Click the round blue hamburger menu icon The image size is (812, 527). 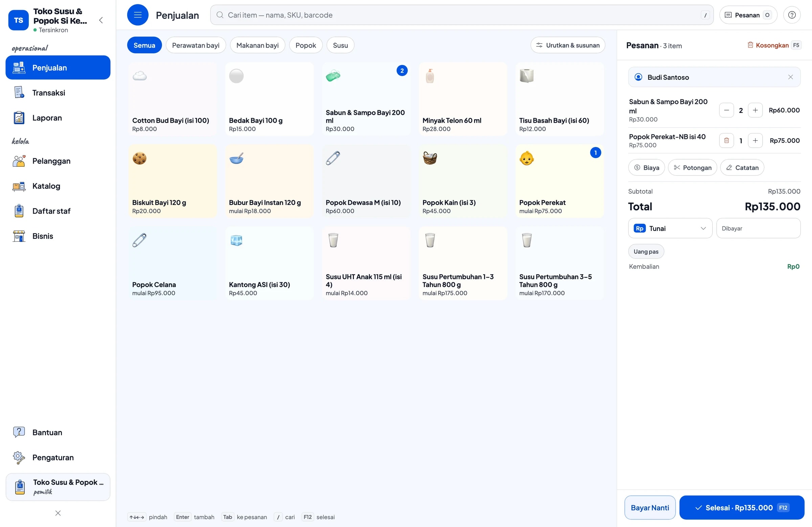coord(137,15)
